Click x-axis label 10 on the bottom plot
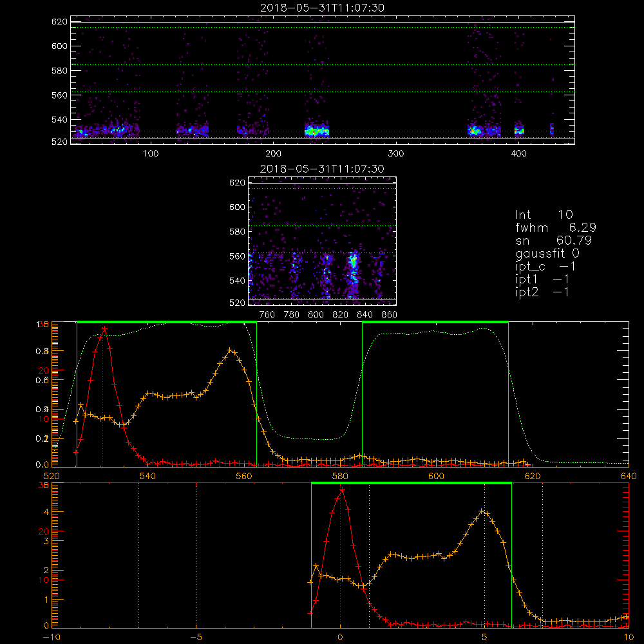 click(629, 638)
